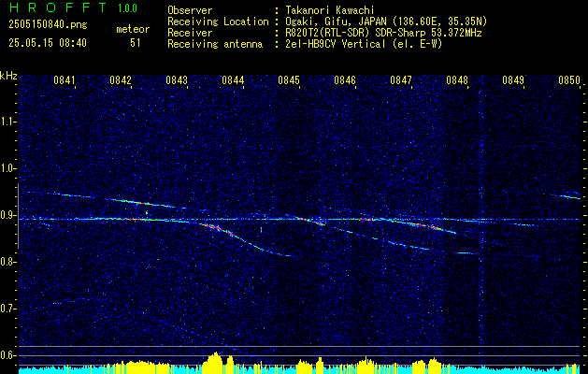Select the filename 2505150840.png

point(48,24)
